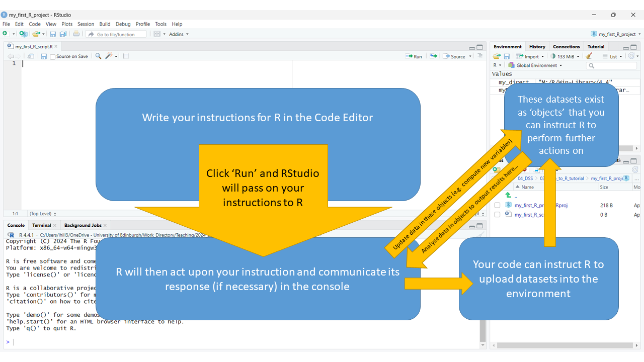Click the Show document outline icon

coord(480,56)
